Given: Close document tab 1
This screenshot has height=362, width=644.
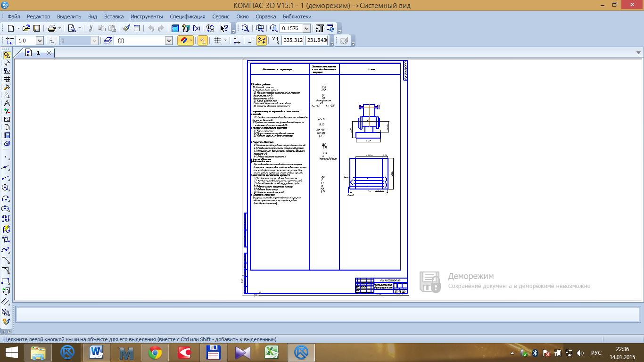Looking at the screenshot, I should (x=49, y=53).
